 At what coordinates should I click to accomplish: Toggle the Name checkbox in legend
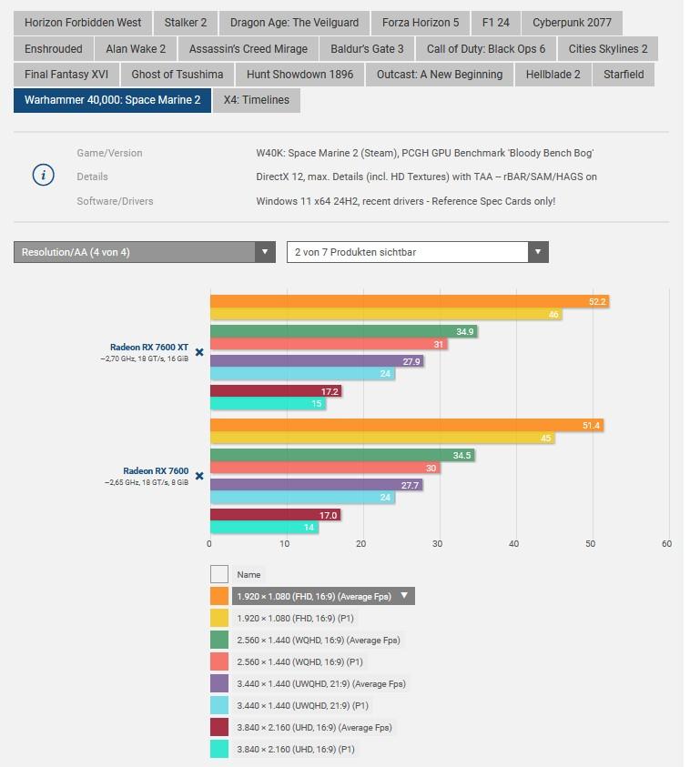click(x=219, y=574)
